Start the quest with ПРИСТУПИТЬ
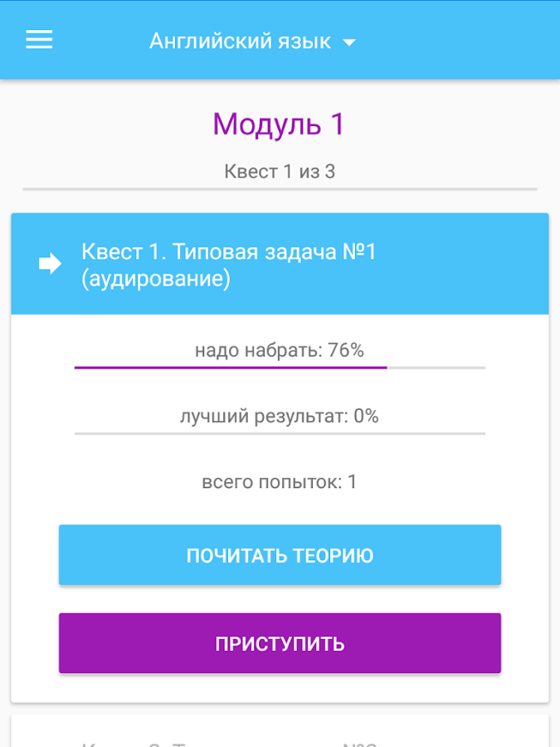This screenshot has width=560, height=747. click(280, 643)
